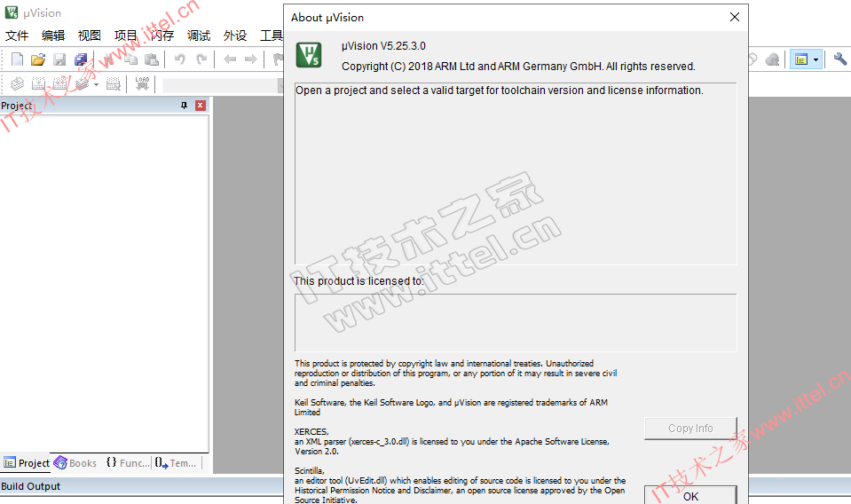Switch to the Tem... templates tab
The height and width of the screenshot is (504, 851).
tap(176, 463)
